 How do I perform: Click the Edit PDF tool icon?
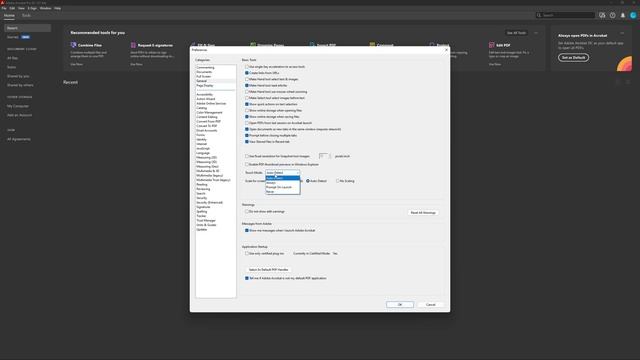[x=491, y=45]
